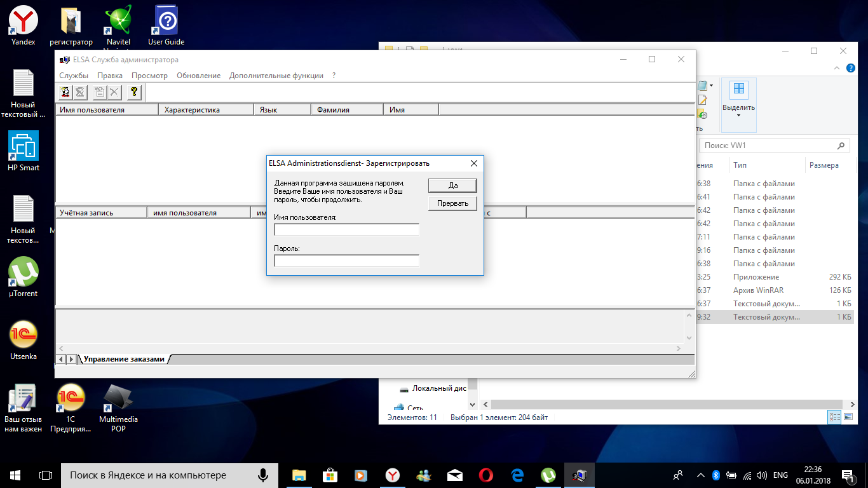This screenshot has height=488, width=868.
Task: Switch Explorer to details view mode
Action: pyautogui.click(x=834, y=417)
